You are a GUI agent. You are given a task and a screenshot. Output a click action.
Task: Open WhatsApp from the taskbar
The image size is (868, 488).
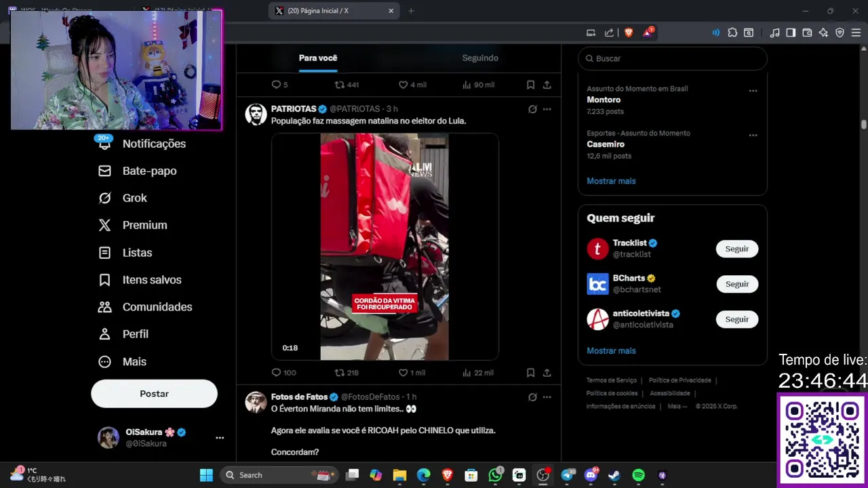pos(496,475)
